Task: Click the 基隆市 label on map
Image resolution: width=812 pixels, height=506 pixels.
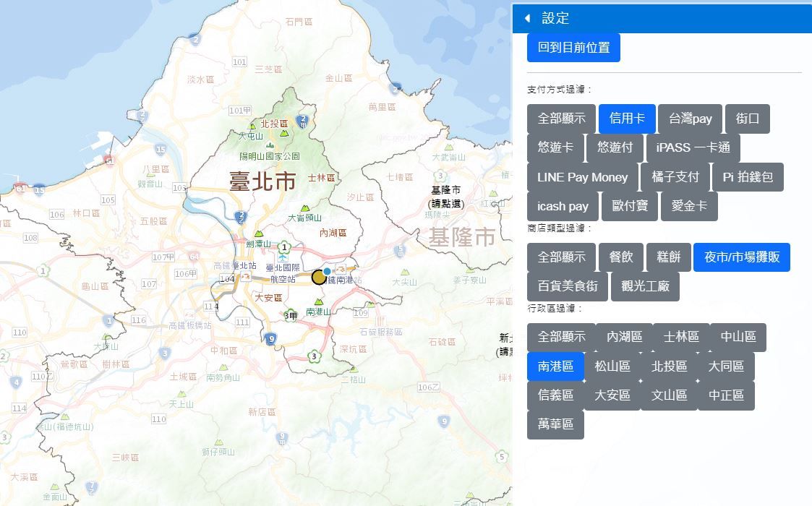Action: [x=462, y=237]
